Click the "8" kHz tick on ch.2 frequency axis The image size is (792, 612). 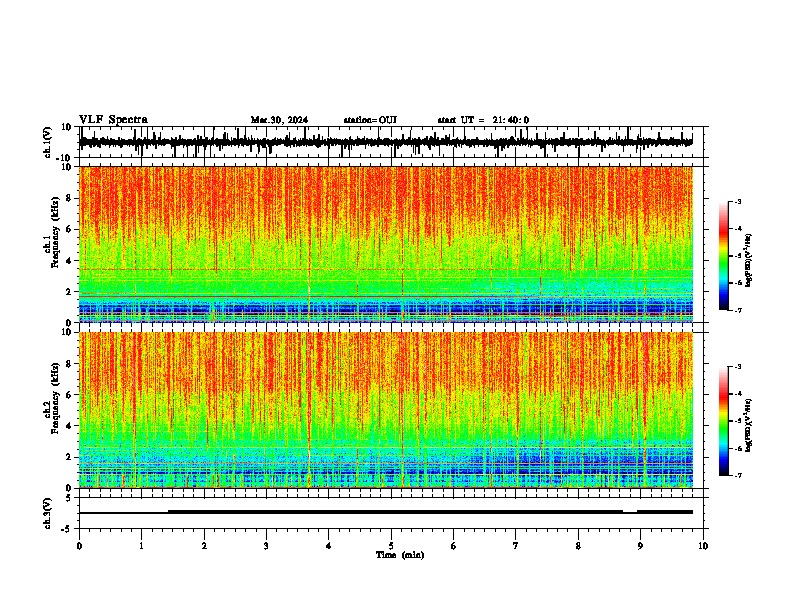pyautogui.click(x=69, y=364)
